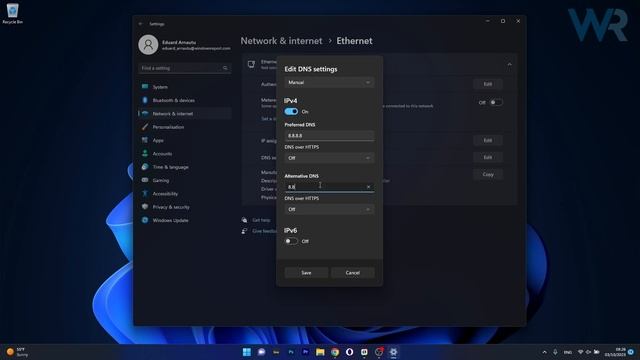640x360 pixels.
Task: Open the Recycle Bin on desktop
Action: point(12,13)
